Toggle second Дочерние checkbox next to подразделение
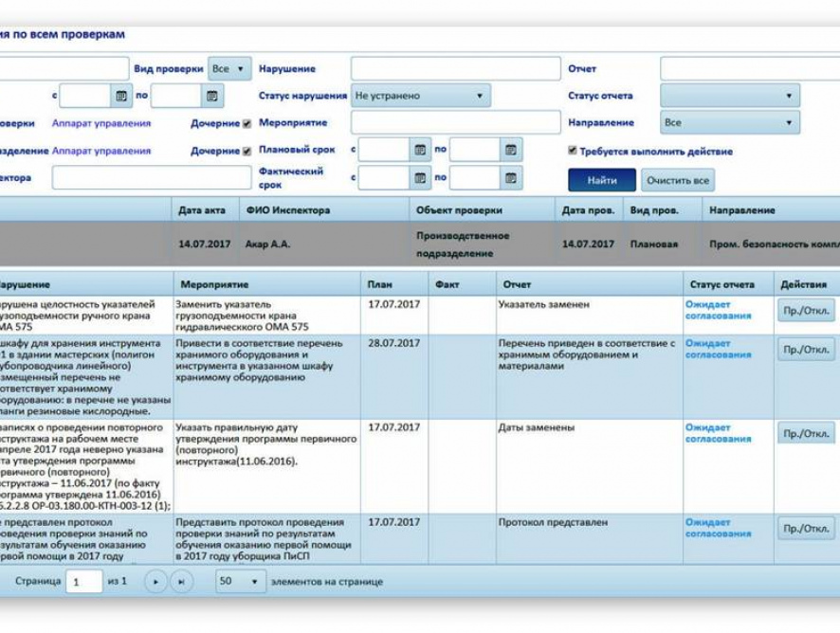 tap(247, 151)
